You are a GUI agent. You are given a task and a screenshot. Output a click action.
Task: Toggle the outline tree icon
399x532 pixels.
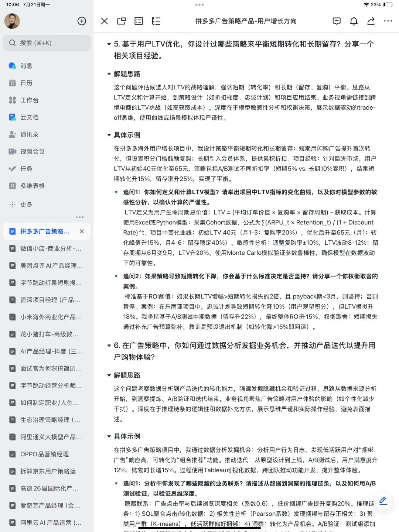pyautogui.click(x=156, y=21)
